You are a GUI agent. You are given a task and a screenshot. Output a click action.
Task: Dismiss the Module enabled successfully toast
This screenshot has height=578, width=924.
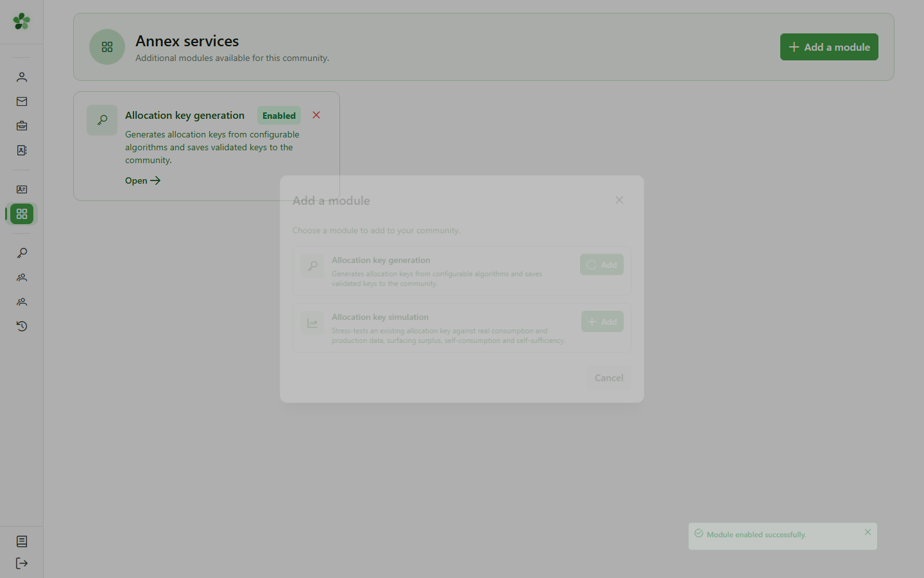(868, 532)
